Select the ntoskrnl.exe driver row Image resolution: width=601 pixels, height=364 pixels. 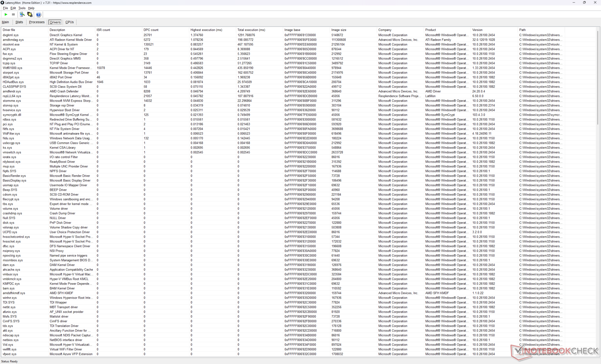coord(11,44)
